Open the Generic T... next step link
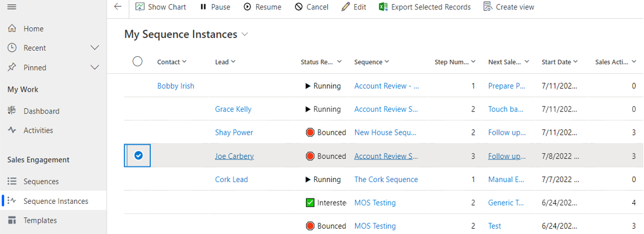644x234 pixels. [x=507, y=203]
